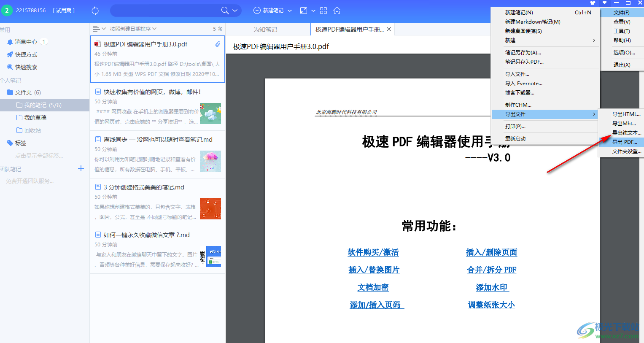Click the 添加/插入页码 link
Viewport: 644px width, 343px height.
377,305
